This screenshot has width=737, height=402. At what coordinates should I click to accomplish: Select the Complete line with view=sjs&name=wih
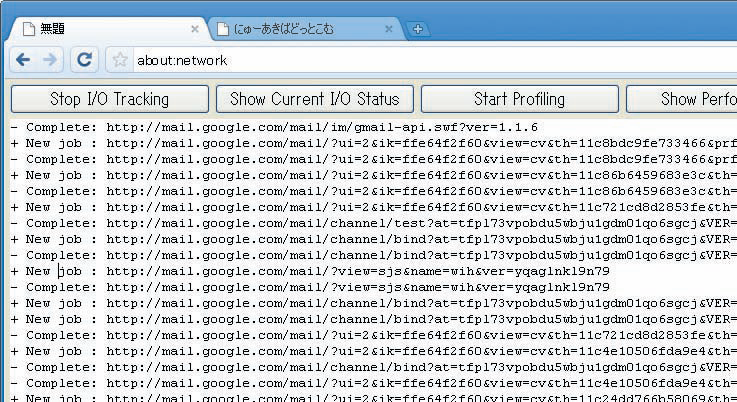click(x=310, y=287)
